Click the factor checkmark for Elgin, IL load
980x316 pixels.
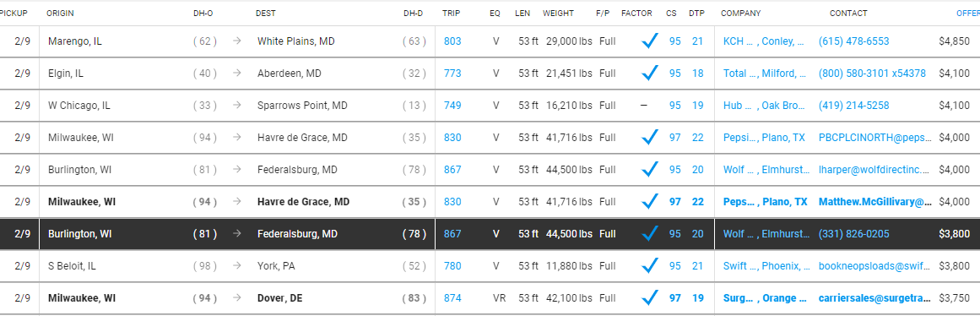[650, 74]
